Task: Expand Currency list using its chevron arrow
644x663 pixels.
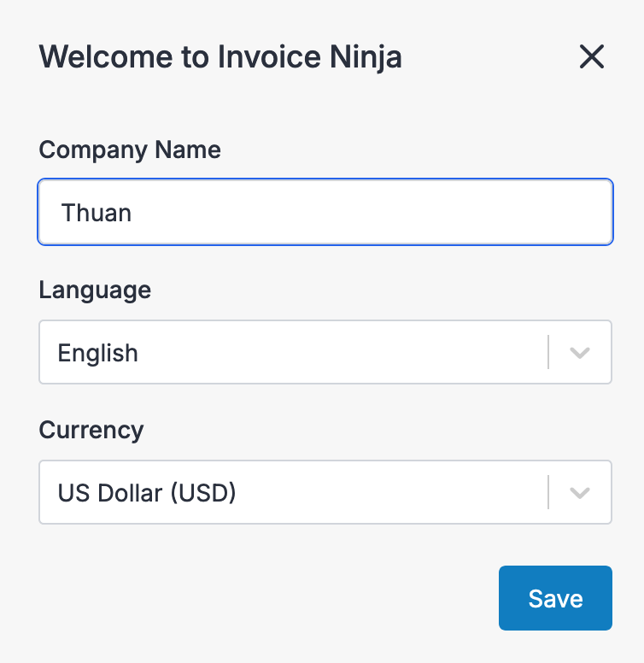Action: coord(580,493)
